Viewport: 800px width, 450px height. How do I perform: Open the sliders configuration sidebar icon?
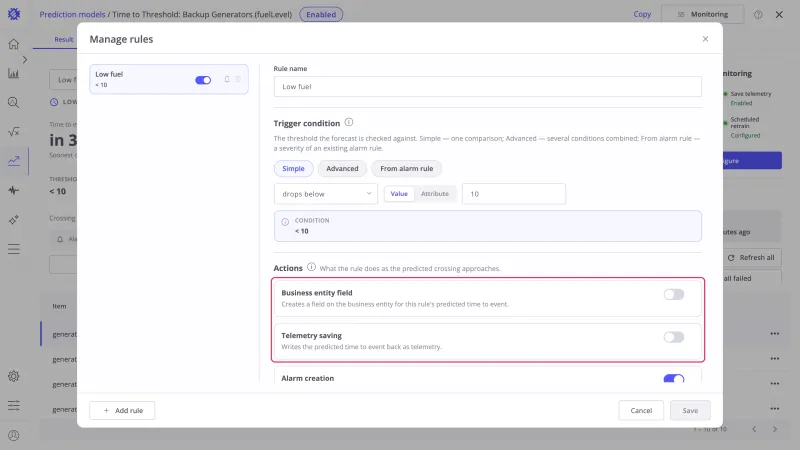(x=14, y=406)
